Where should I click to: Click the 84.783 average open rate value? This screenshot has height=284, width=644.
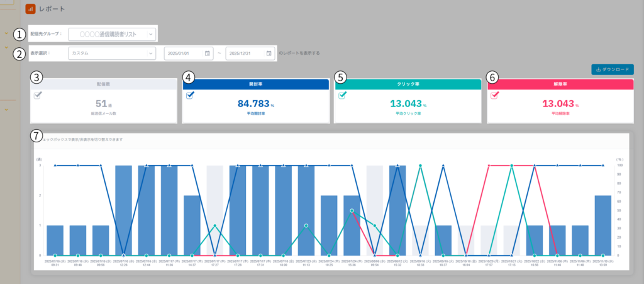pos(253,103)
